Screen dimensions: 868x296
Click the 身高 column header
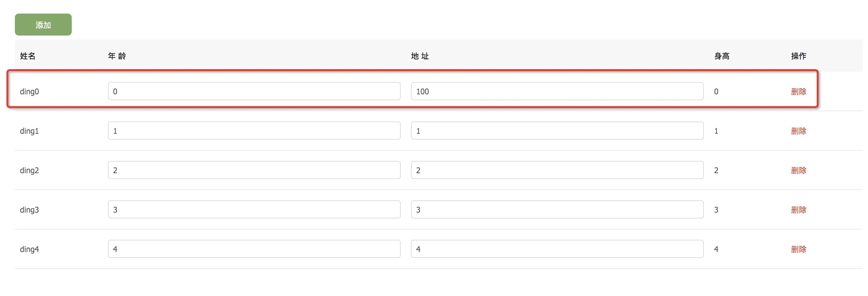[722, 56]
